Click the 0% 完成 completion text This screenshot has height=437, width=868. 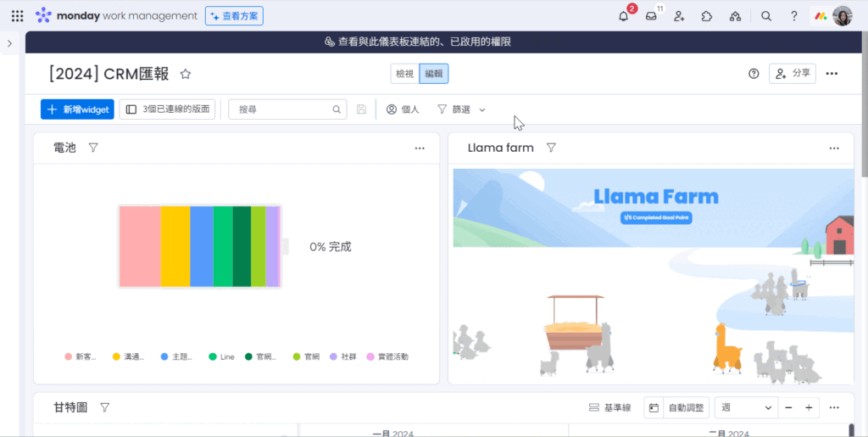(331, 247)
